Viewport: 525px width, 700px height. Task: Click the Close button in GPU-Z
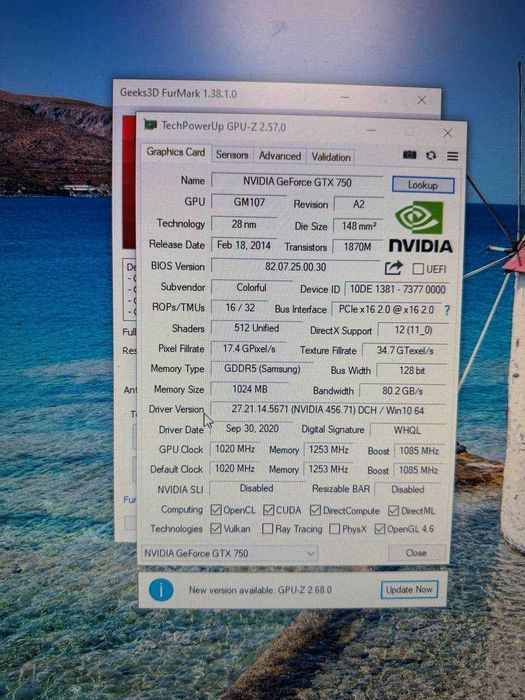click(416, 553)
